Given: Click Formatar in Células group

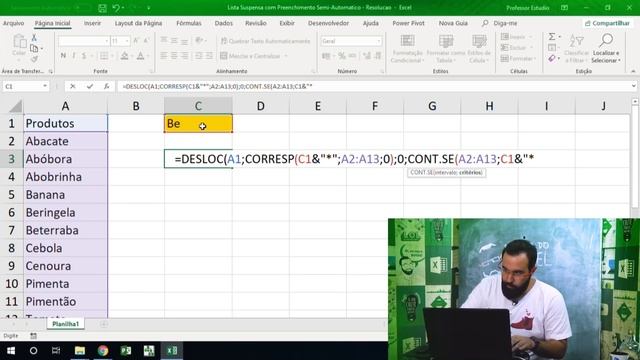Looking at the screenshot, I should [x=517, y=59].
